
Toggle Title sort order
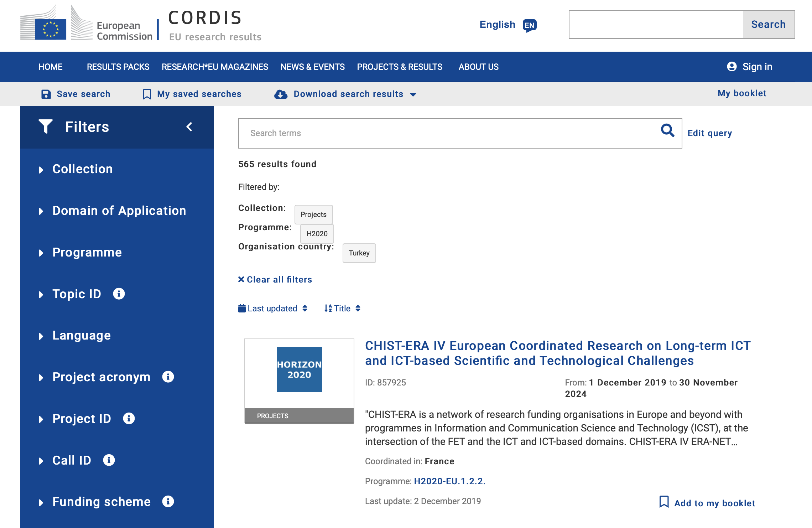[342, 309]
